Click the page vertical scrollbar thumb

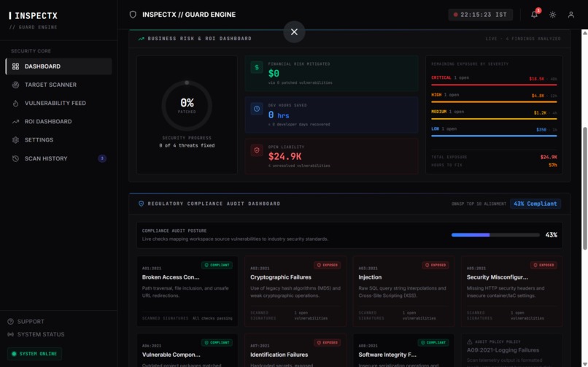(x=584, y=188)
